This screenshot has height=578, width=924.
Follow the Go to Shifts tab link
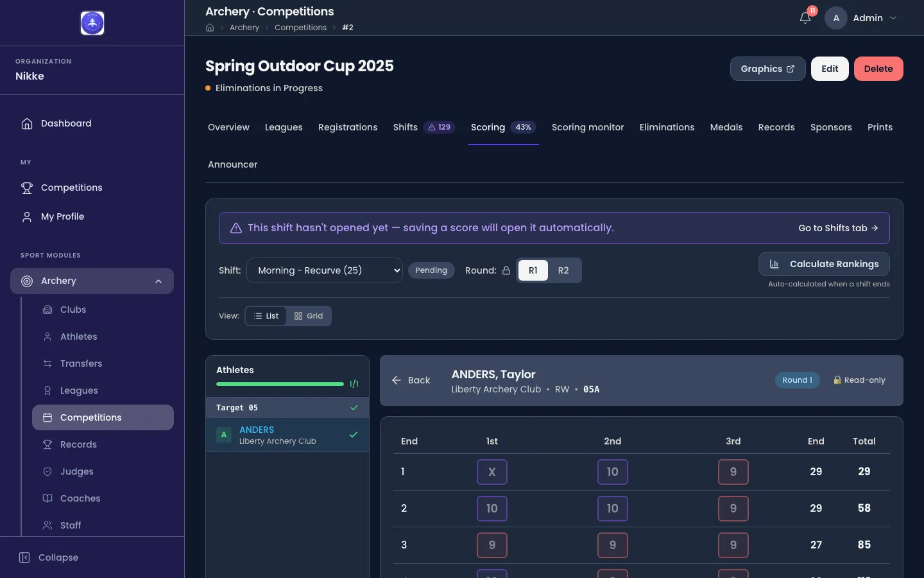coord(838,228)
